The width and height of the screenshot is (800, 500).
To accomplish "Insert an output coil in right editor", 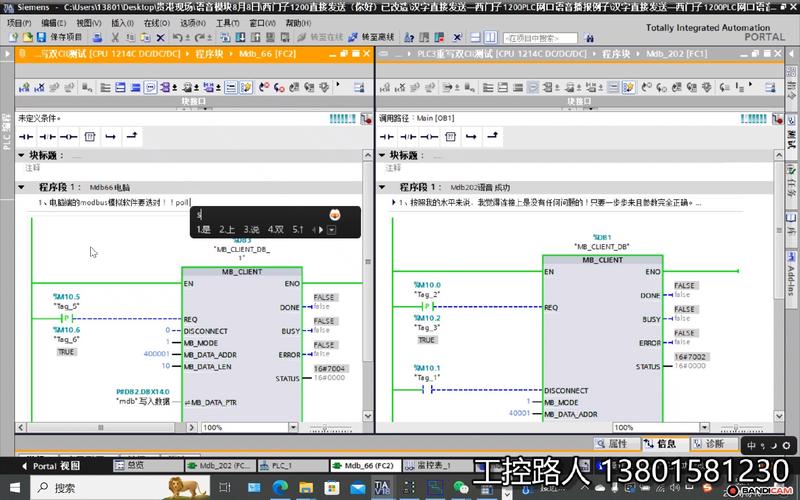I will point(430,135).
